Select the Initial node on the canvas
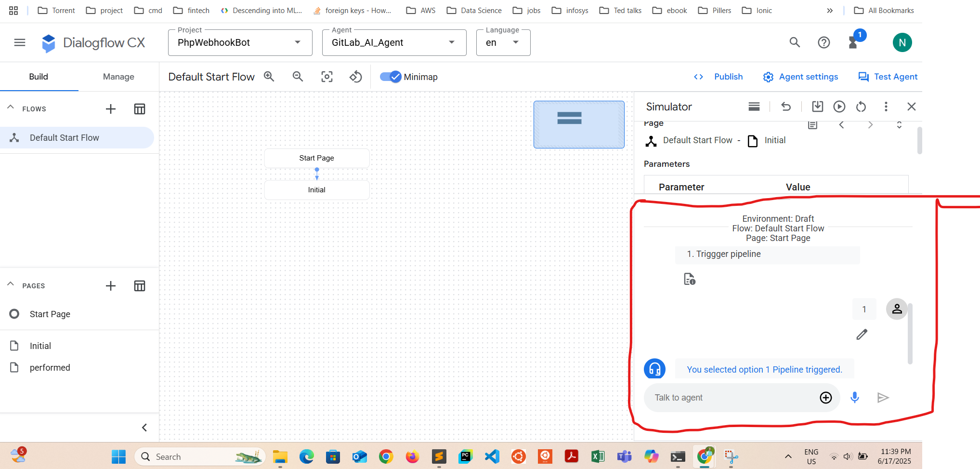Screen dimensions: 980x469 pyautogui.click(x=317, y=190)
